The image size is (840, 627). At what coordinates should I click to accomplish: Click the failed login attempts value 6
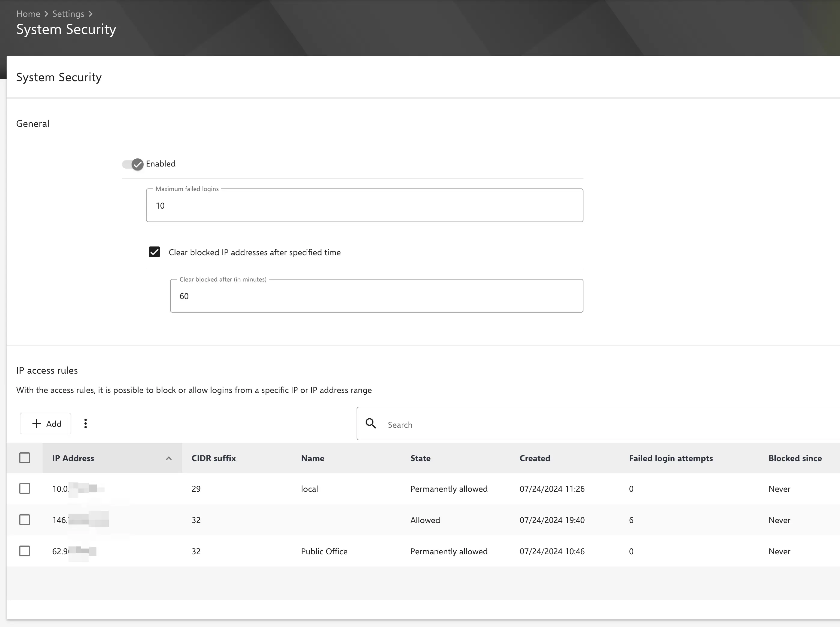631,520
